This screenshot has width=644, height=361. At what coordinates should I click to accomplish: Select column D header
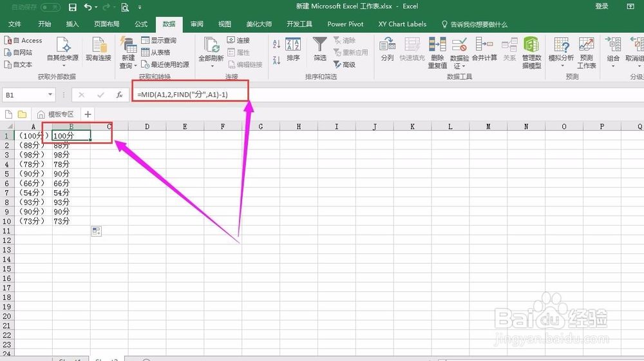tap(147, 126)
